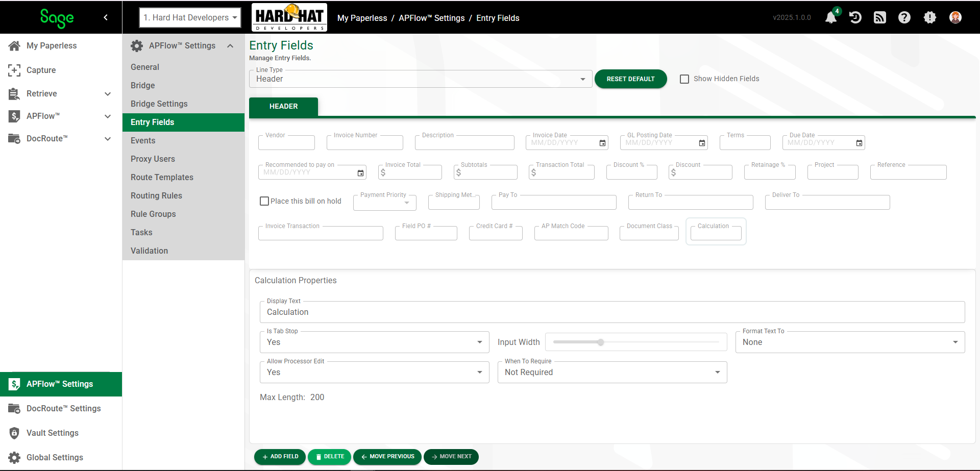Open Route Templates menu item

183,177
